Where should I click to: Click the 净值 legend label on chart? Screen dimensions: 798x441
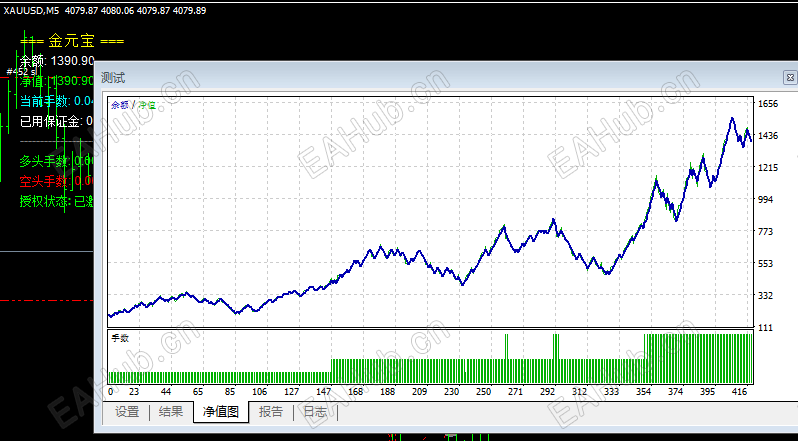147,105
